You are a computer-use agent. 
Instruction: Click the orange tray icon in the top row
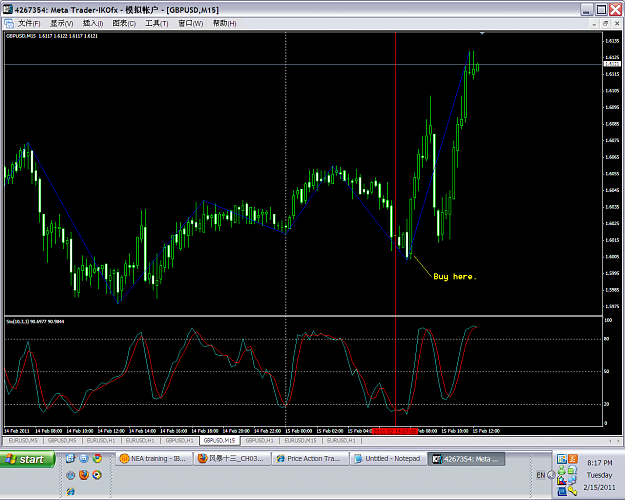click(573, 459)
